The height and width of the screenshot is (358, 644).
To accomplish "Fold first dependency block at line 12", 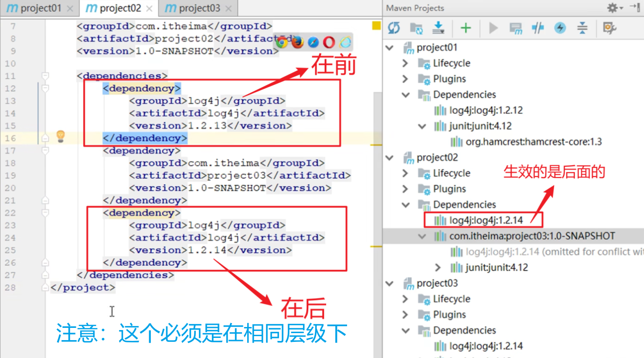I will 45,88.
